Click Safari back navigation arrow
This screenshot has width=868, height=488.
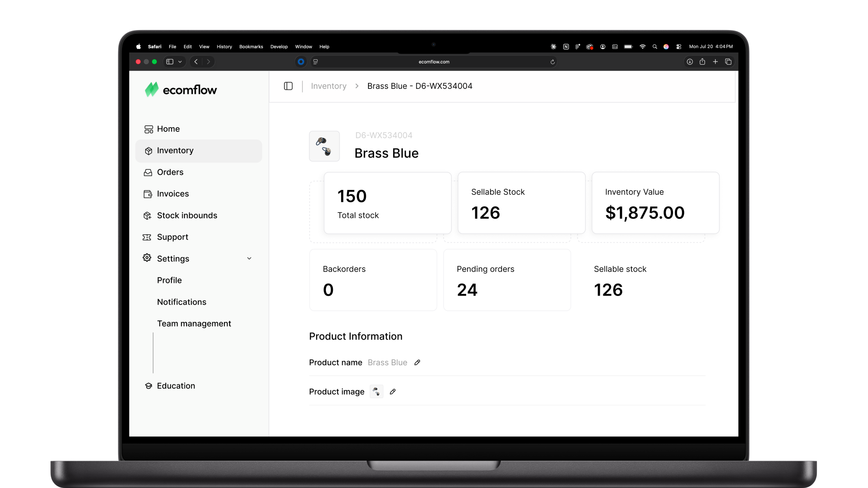pos(196,62)
